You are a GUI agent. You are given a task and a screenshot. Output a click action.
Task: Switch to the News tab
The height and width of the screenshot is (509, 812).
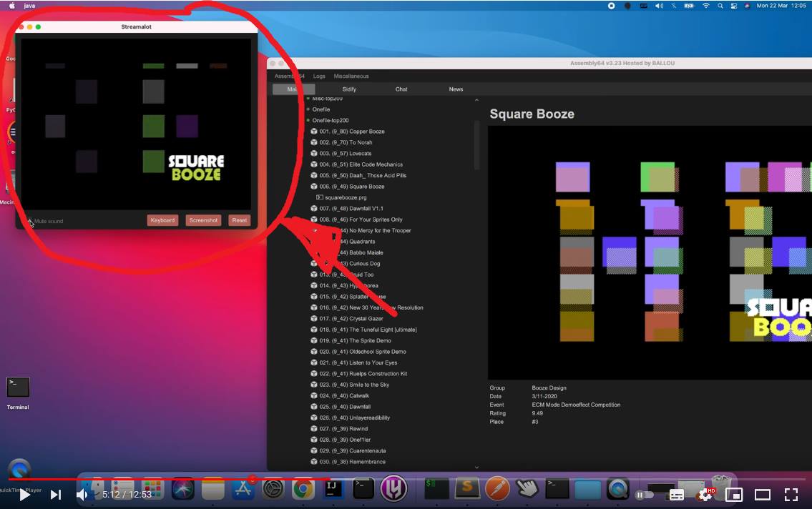point(456,89)
